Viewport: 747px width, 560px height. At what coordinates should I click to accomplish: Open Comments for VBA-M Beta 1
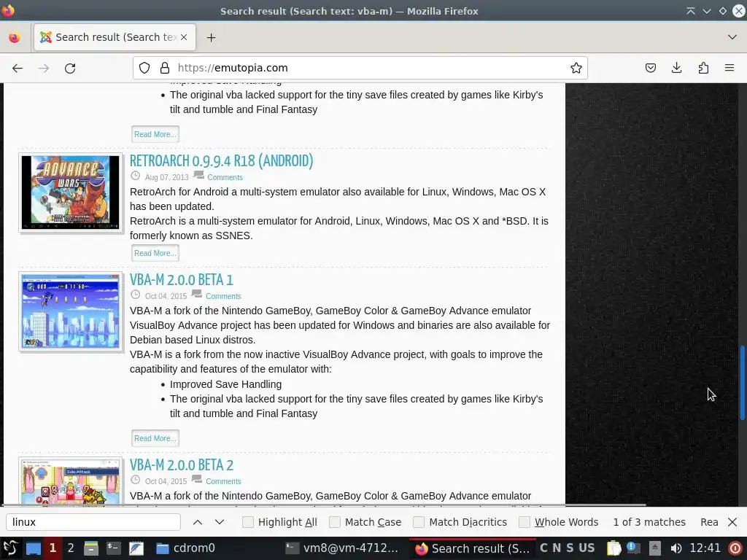(x=223, y=296)
